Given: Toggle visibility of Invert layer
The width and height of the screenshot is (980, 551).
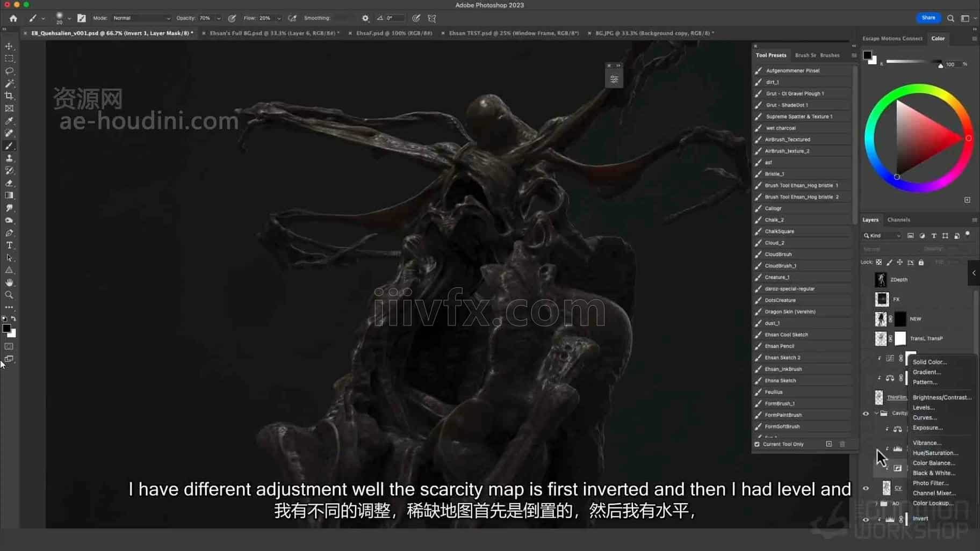Looking at the screenshot, I should [x=866, y=519].
